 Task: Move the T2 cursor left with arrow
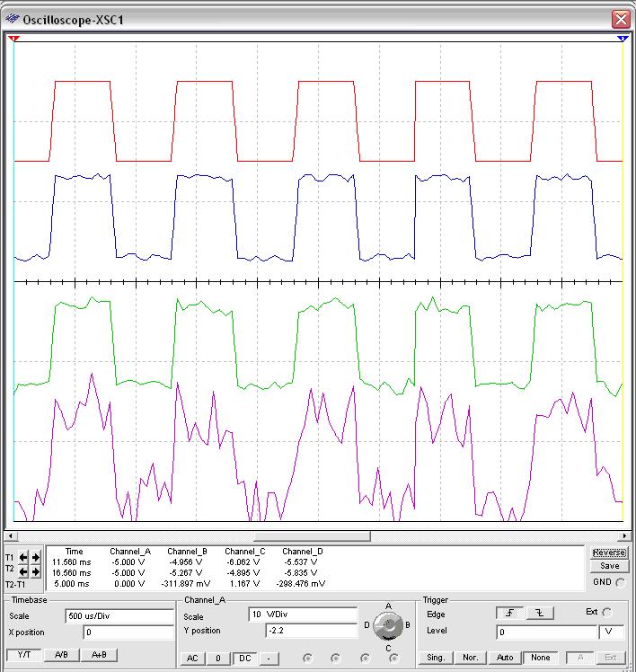coord(24,571)
